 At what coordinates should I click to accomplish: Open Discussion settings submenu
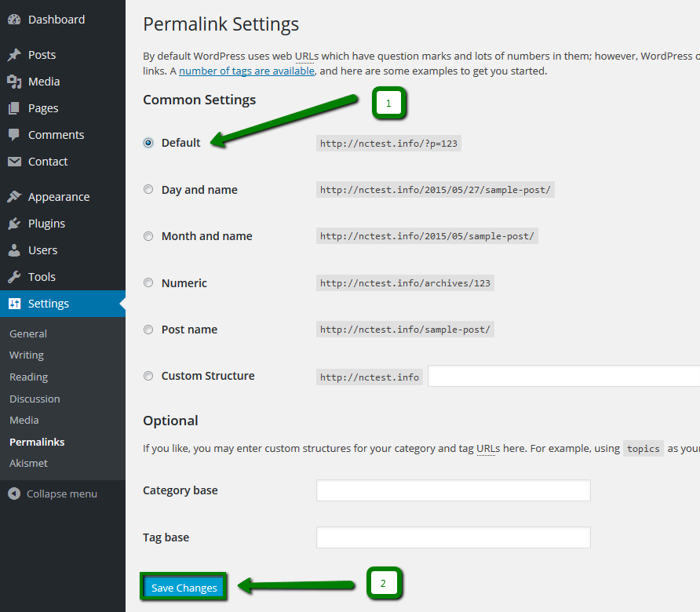click(35, 399)
